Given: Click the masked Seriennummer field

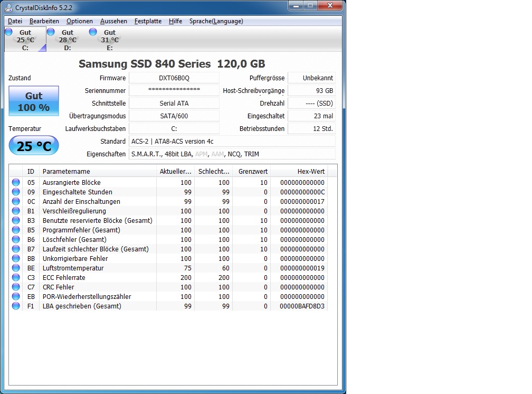Looking at the screenshot, I should (x=174, y=90).
